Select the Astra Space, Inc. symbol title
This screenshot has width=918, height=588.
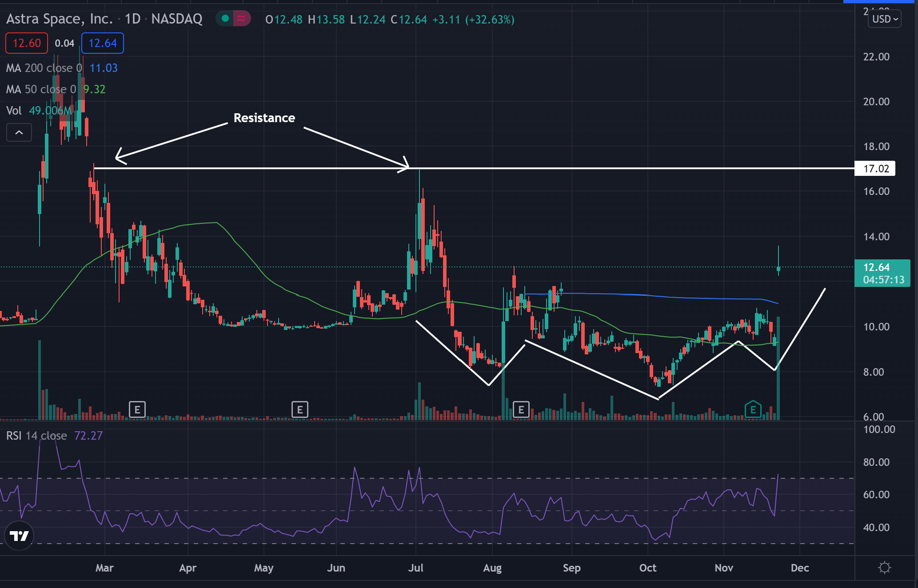pyautogui.click(x=60, y=19)
